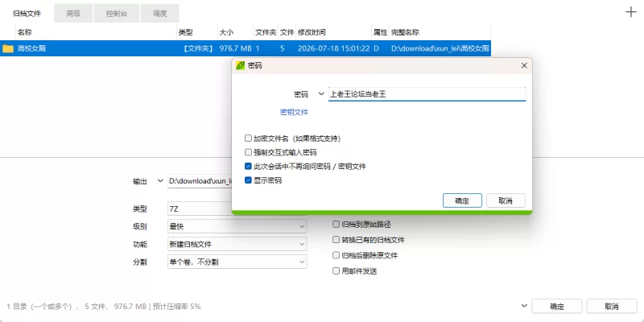
Task: Click the 2026-07-18 15:01:22 date cell
Action: pos(334,48)
